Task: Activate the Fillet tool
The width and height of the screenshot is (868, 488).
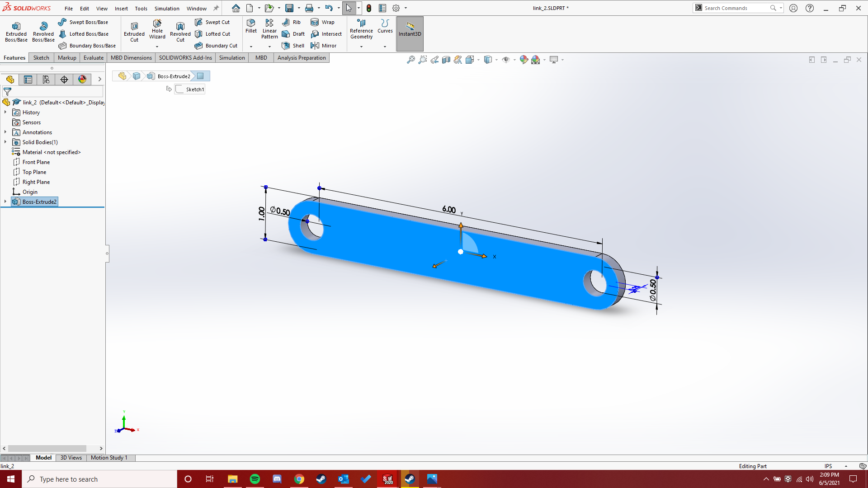Action: (251, 28)
